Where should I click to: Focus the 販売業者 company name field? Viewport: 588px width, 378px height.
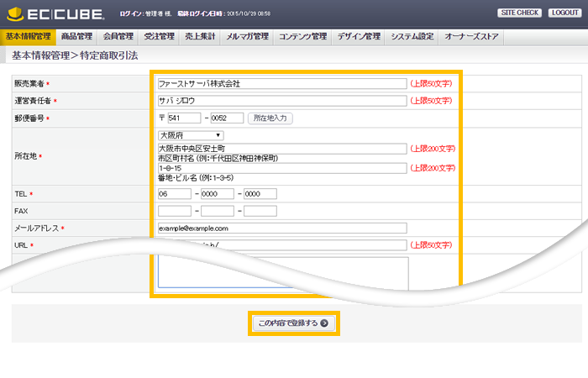pyautogui.click(x=282, y=84)
